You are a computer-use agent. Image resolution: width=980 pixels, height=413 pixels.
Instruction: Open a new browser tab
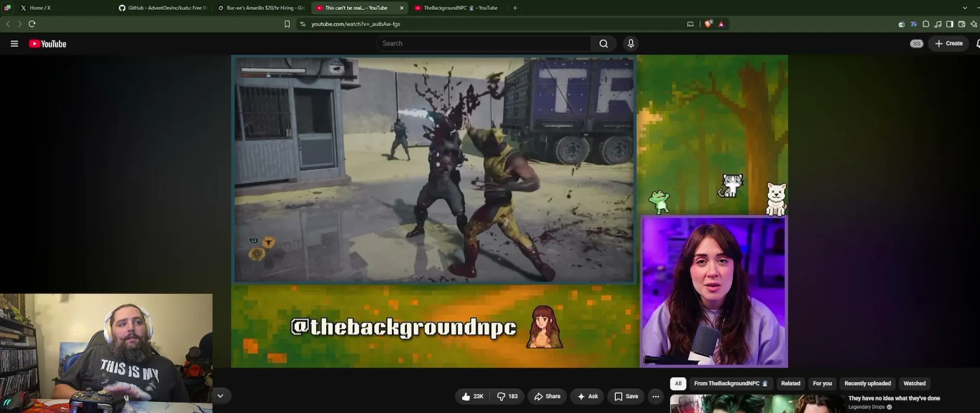515,8
